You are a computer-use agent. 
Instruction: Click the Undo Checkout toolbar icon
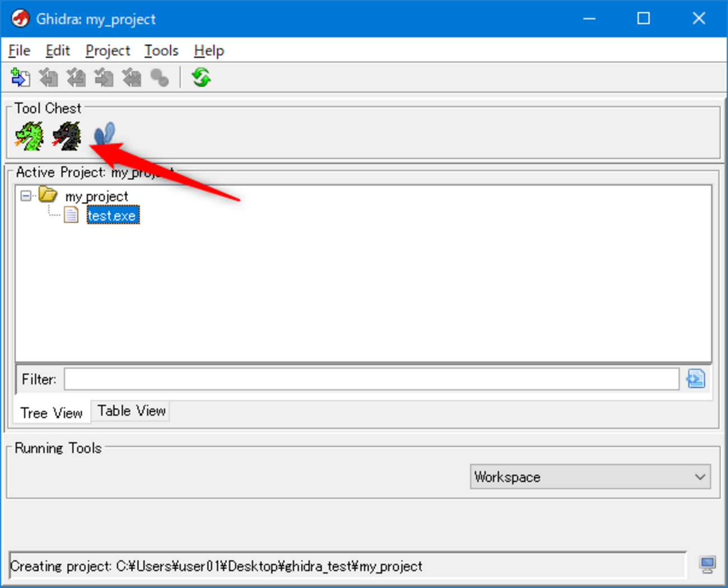pyautogui.click(x=132, y=77)
